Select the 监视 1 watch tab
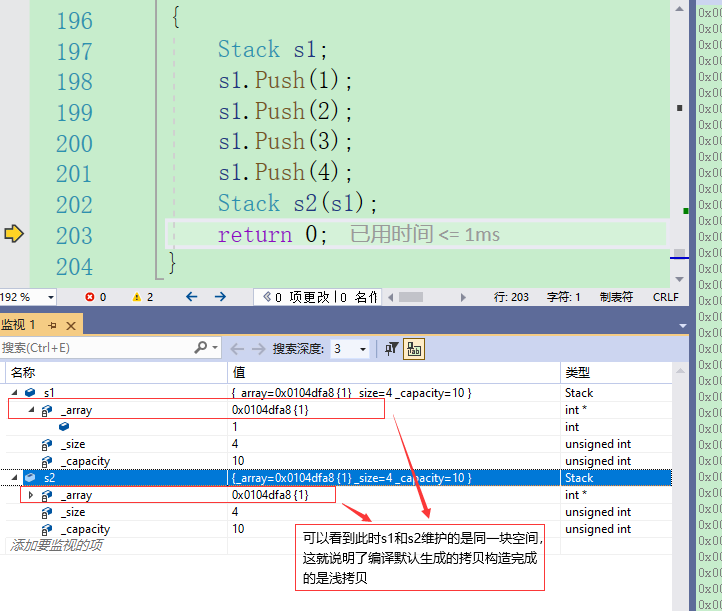Screen dimensions: 722x611 click(x=18, y=325)
